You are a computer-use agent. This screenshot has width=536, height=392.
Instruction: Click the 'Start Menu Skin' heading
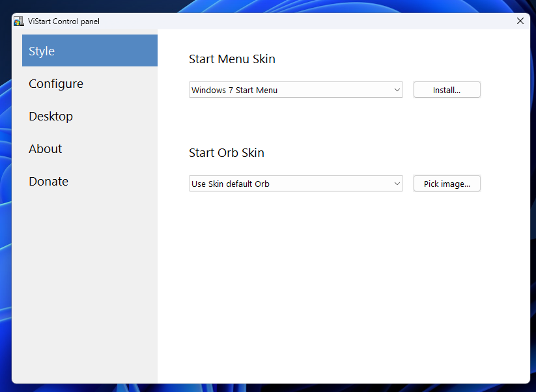pos(232,59)
